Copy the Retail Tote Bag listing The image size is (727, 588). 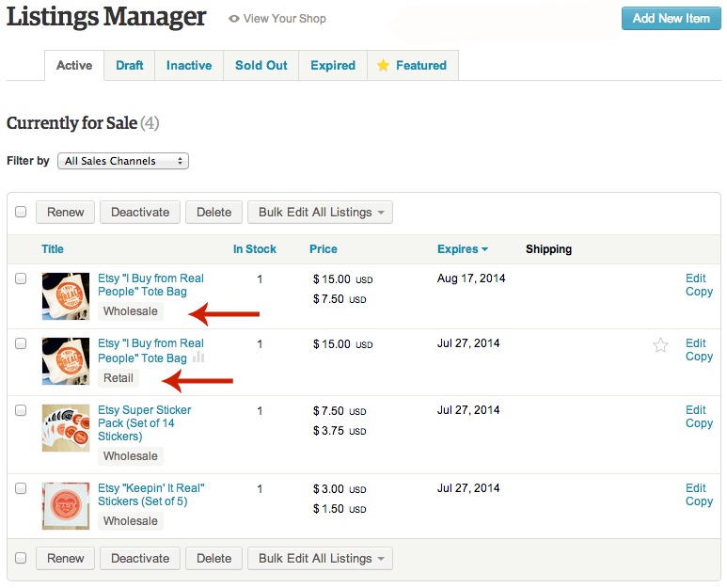(699, 357)
